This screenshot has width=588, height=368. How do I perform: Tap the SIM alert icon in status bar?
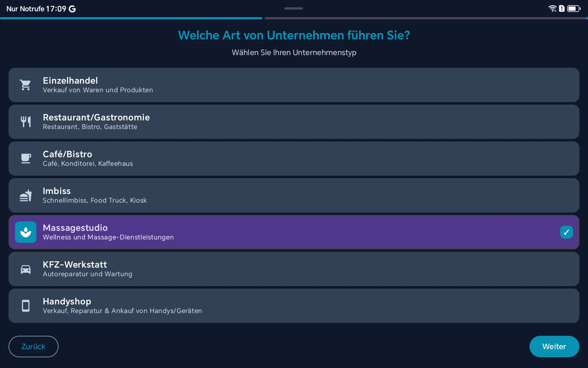pyautogui.click(x=562, y=9)
